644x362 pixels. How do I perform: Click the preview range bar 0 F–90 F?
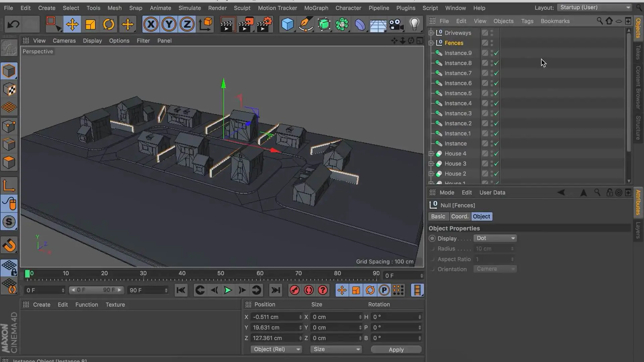coord(97,290)
